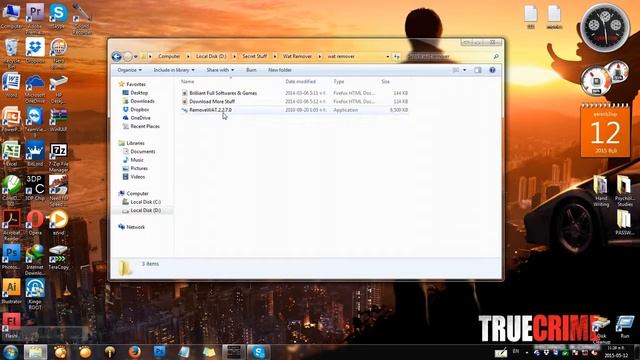The height and width of the screenshot is (360, 640).
Task: Open Adobe Premiere desktop shortcut
Action: point(35,17)
